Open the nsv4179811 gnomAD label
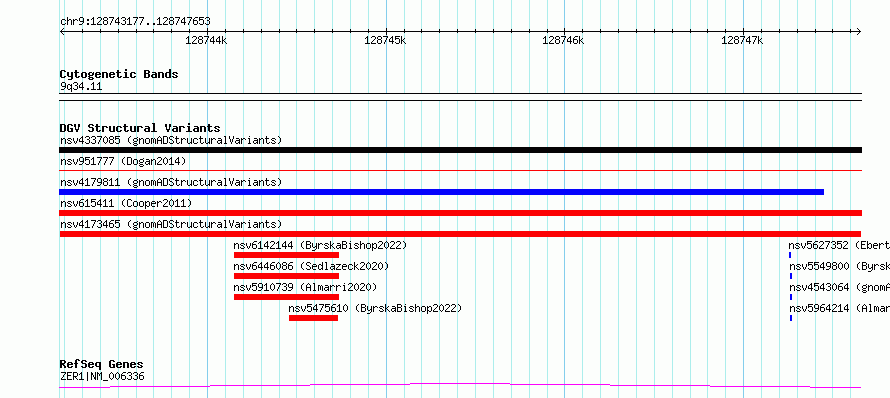This screenshot has width=890, height=398. pyautogui.click(x=171, y=182)
